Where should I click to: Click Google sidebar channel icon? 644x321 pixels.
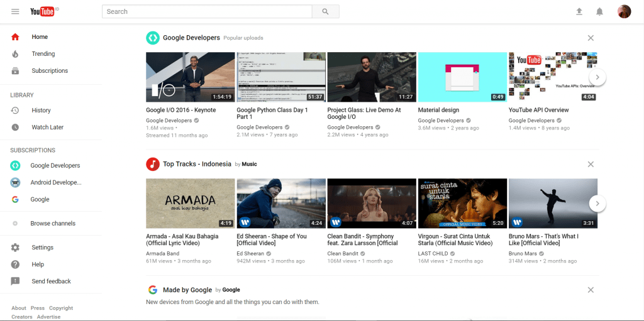[x=15, y=200]
